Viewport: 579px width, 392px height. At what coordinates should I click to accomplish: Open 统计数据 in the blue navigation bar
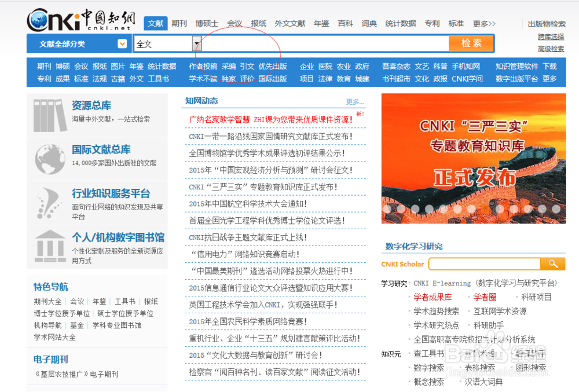click(x=162, y=67)
